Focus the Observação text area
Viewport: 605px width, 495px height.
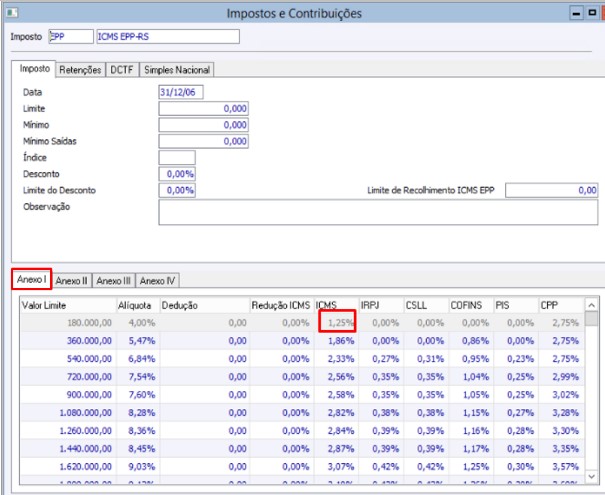click(378, 212)
